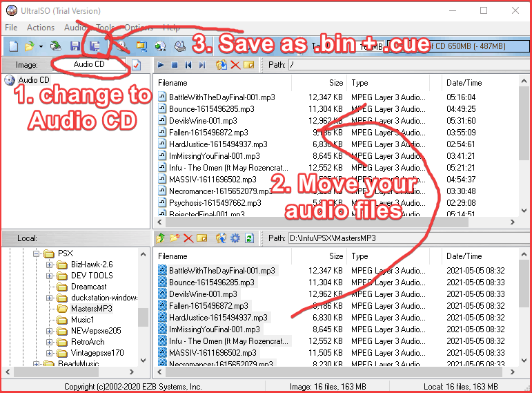Viewport: 532px width, 393px height.
Task: Expand the duckstation-windows folder
Action: [49, 298]
